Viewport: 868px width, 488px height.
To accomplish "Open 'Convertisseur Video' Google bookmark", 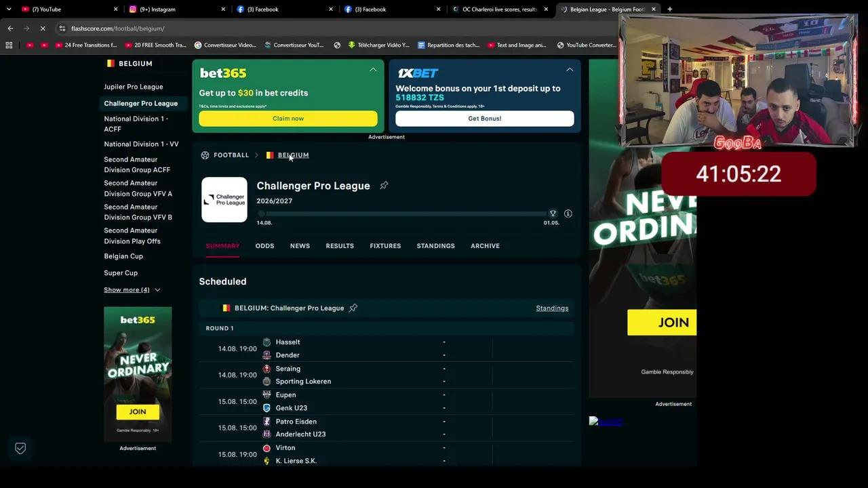I will (225, 45).
